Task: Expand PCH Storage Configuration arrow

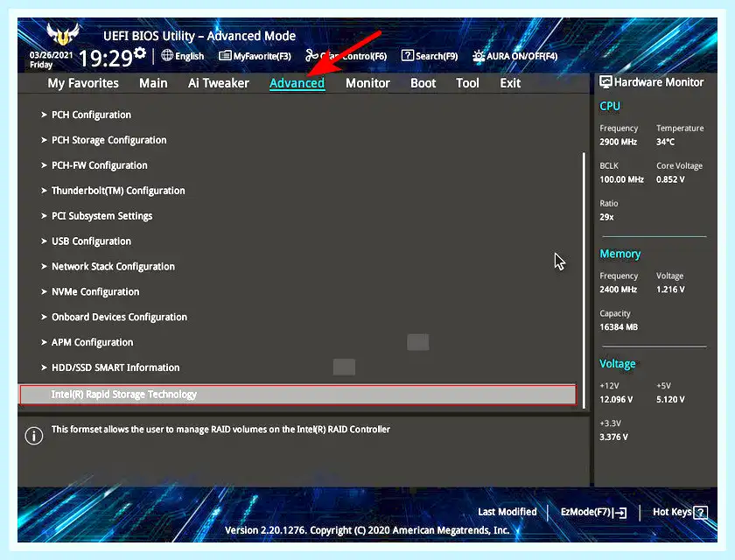Action: pyautogui.click(x=44, y=140)
